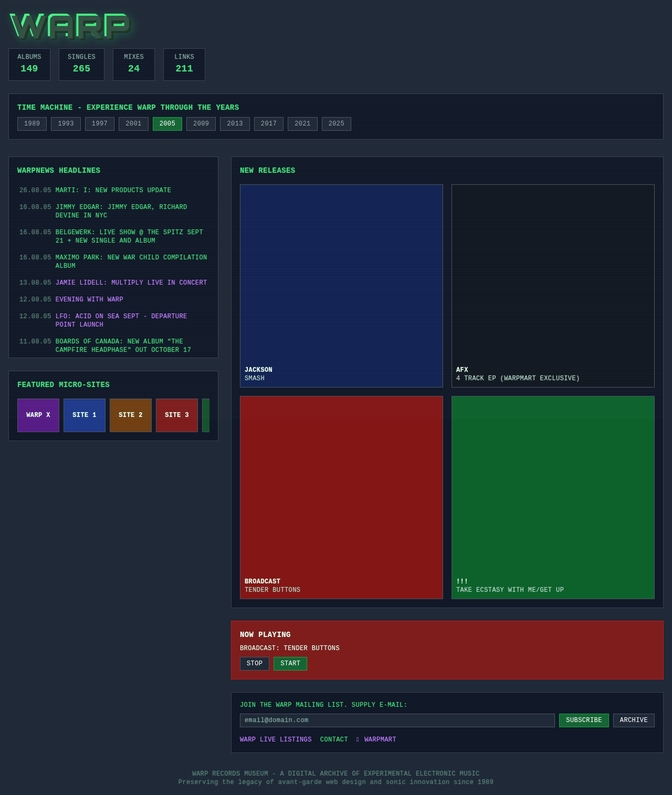Viewport: 672px width, 795px height.
Task: Open the SITE 2 micro-site tile
Action: pyautogui.click(x=130, y=415)
